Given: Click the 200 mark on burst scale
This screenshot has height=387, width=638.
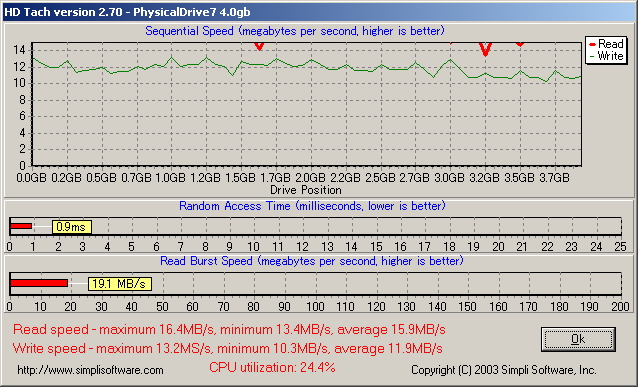Looking at the screenshot, I should [x=621, y=306].
